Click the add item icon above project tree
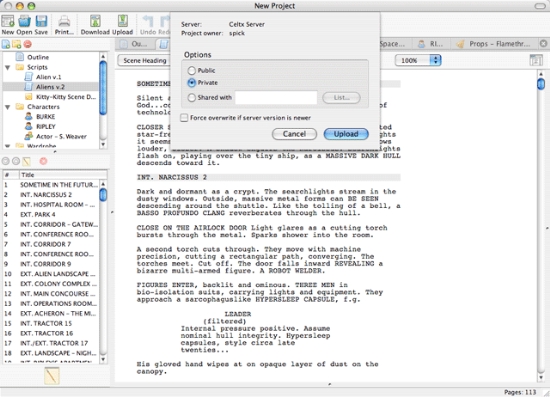Image resolution: width=550 pixels, height=397 pixels. pyautogui.click(x=6, y=44)
